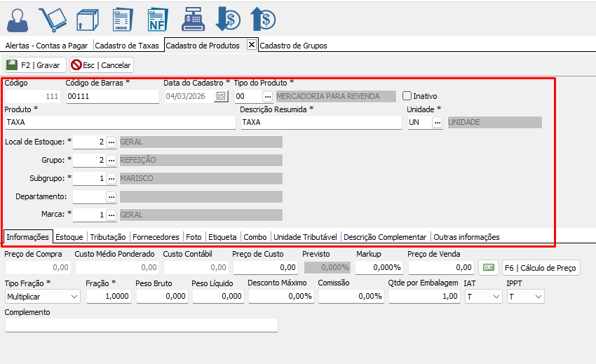The height and width of the screenshot is (364, 596).
Task: Close the Cadastro de Produtos tab
Action: click(x=252, y=45)
